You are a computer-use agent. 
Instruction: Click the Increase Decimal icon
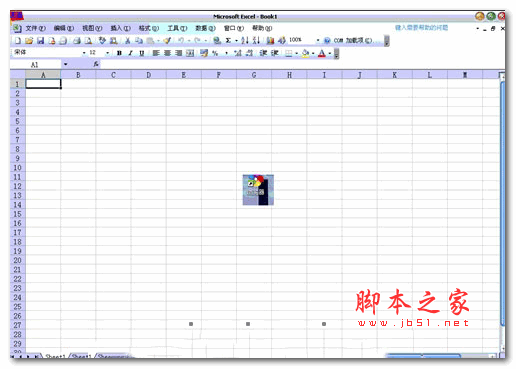tap(238, 53)
